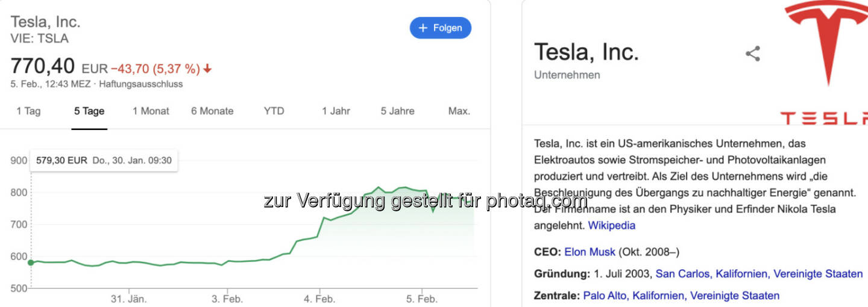Click the Elon Musk link

pyautogui.click(x=590, y=252)
